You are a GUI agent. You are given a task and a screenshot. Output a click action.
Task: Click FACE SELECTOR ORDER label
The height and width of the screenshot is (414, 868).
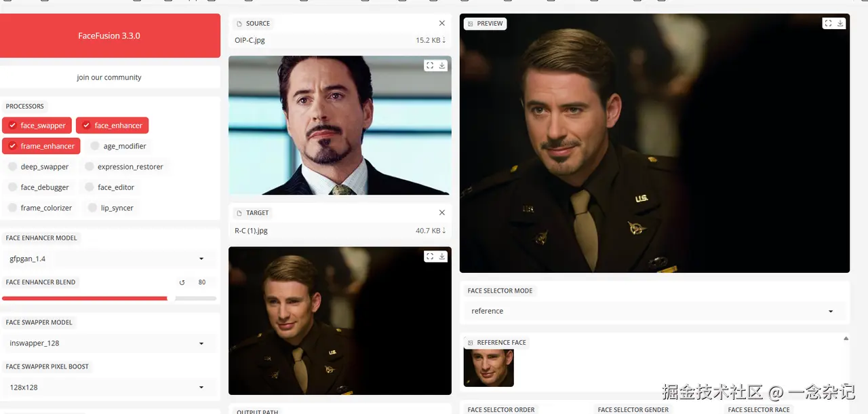[501, 410]
